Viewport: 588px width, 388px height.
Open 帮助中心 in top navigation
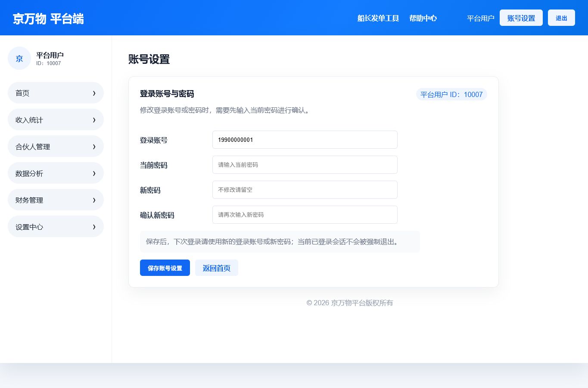[423, 18]
